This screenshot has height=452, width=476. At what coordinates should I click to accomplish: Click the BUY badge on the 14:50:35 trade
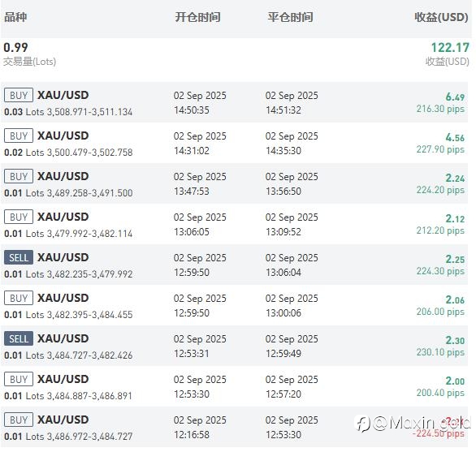[19, 95]
